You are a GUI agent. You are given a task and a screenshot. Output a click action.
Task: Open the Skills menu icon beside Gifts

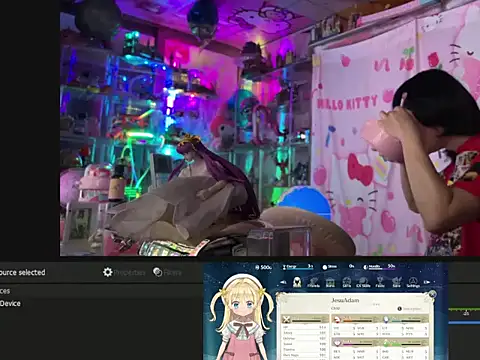pyautogui.click(x=363, y=282)
